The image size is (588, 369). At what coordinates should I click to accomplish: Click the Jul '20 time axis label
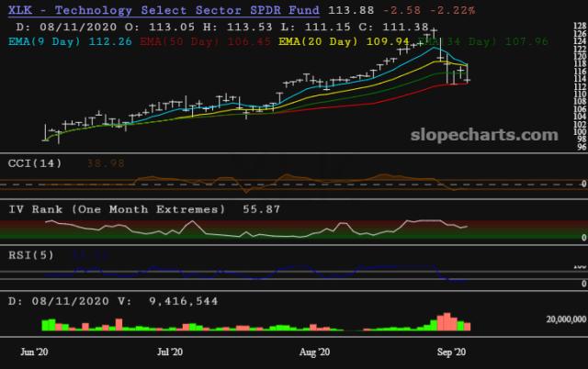(170, 352)
